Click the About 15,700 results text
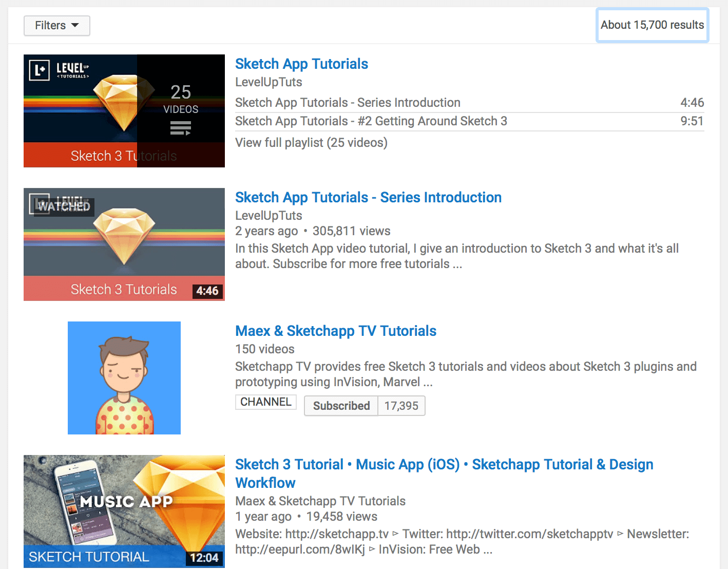Screen dimensions: 728x569 coord(652,25)
